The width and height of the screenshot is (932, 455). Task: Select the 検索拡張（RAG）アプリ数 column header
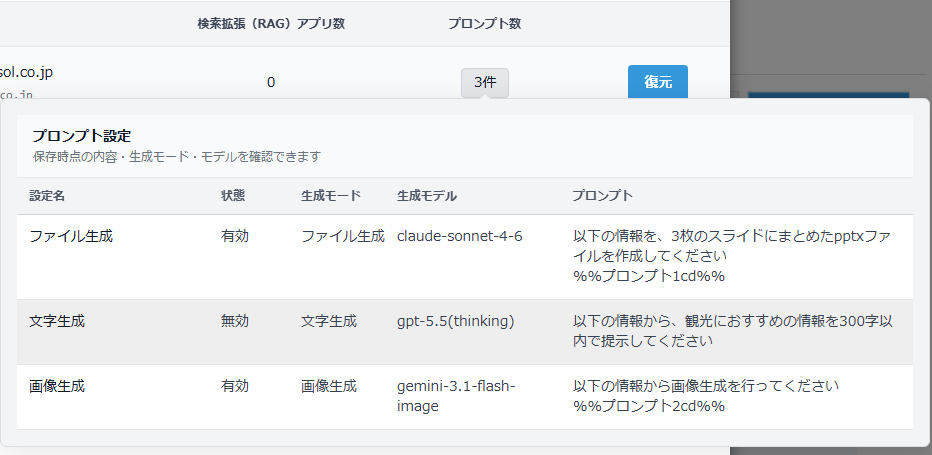pyautogui.click(x=271, y=24)
